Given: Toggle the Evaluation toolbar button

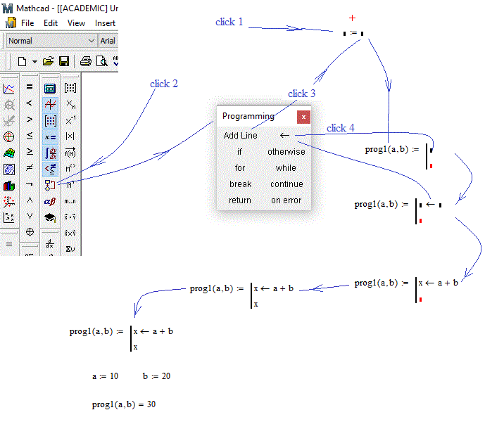Looking at the screenshot, I should pyautogui.click(x=50, y=137).
